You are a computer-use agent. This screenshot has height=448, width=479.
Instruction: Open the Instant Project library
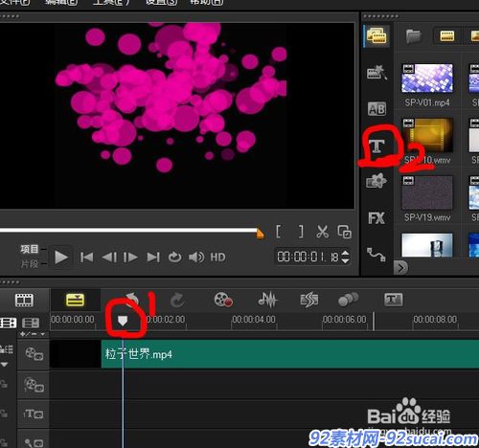point(376,73)
